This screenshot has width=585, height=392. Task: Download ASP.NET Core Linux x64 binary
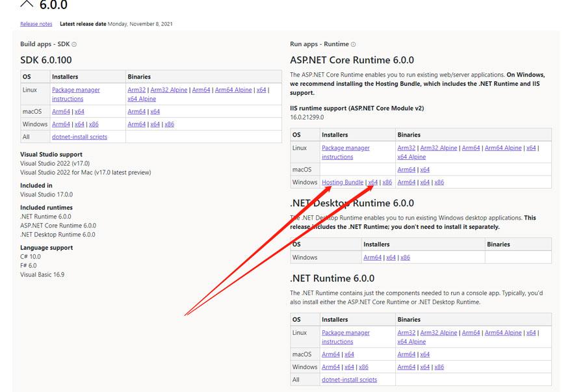coord(531,148)
